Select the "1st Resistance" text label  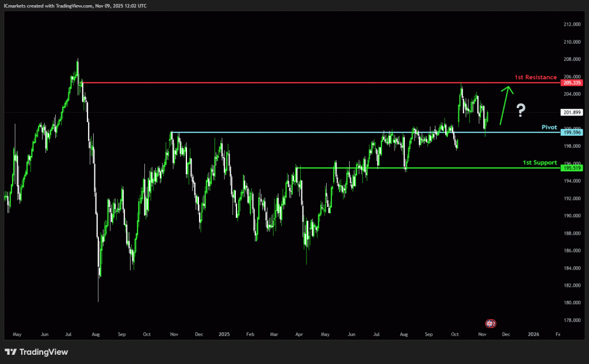coord(535,77)
